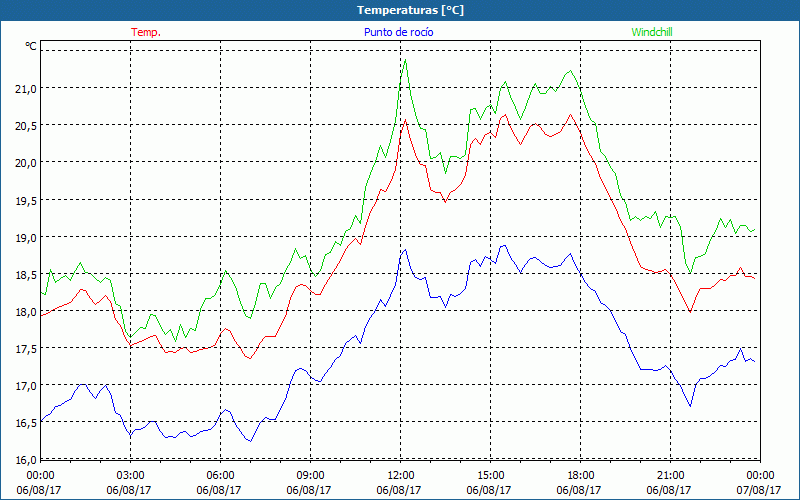800x500 pixels.
Task: Select the blue Punto de rocío legend label
Action: (398, 32)
